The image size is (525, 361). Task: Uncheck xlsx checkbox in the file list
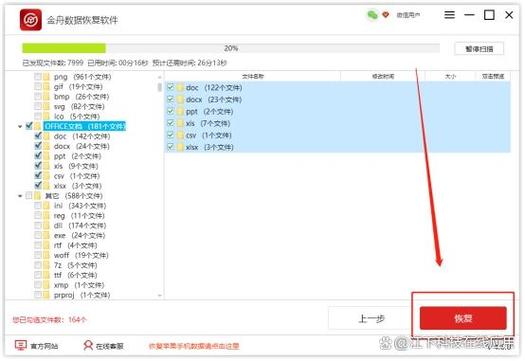171,147
